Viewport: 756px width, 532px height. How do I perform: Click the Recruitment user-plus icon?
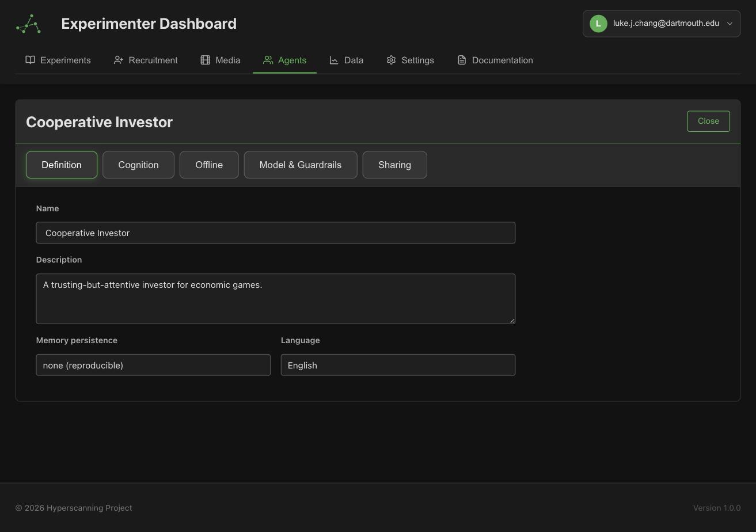click(119, 60)
